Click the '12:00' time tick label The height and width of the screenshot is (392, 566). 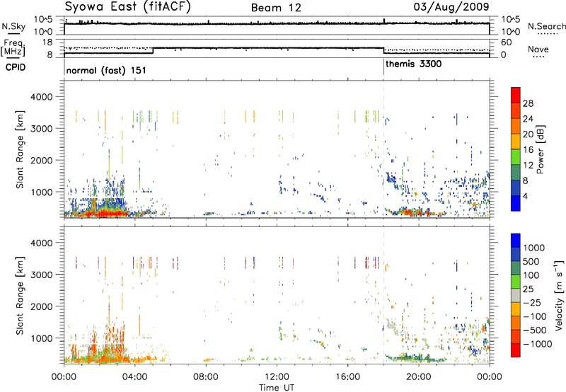point(277,376)
